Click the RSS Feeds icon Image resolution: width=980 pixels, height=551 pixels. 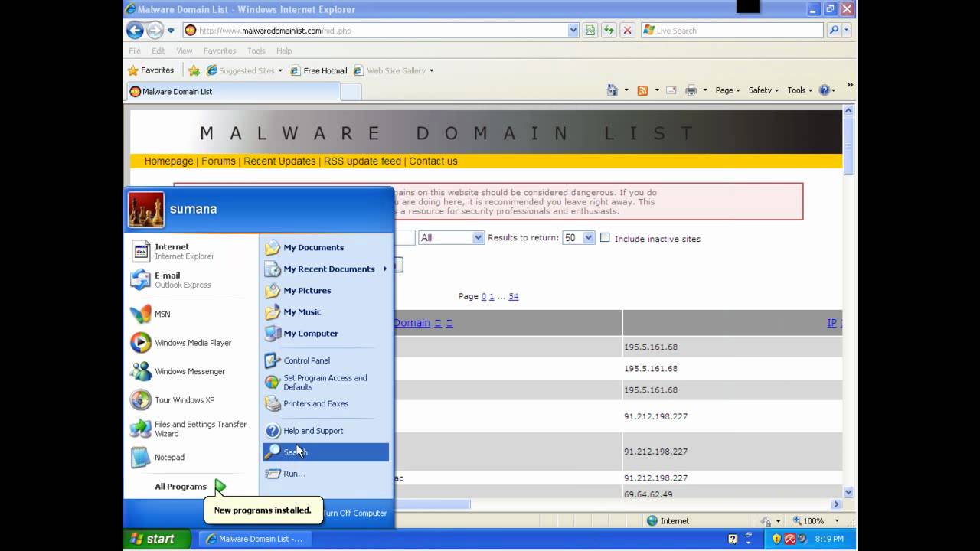[642, 90]
